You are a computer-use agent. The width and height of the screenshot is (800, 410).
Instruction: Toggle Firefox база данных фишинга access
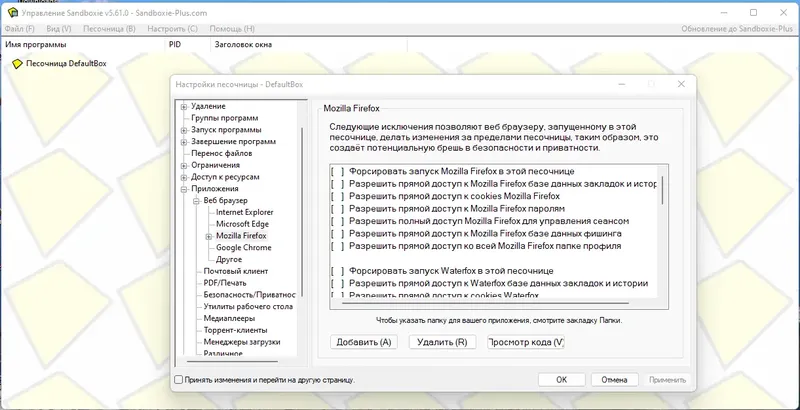(x=337, y=234)
